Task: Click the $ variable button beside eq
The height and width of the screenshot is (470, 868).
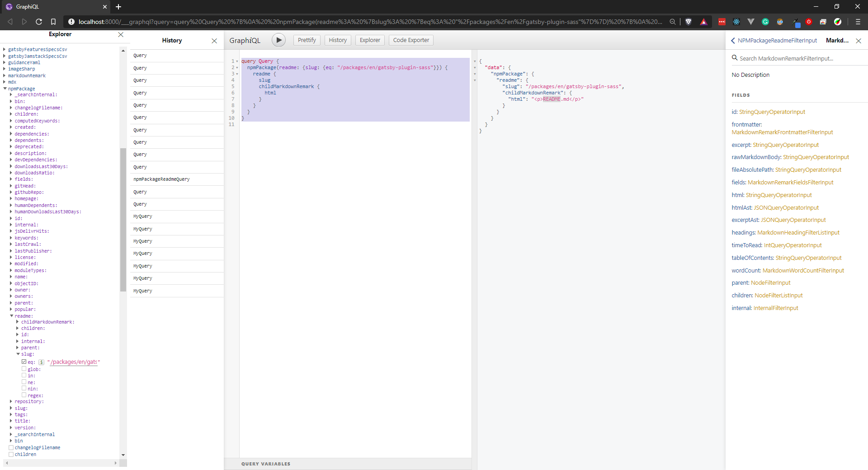Action: tap(41, 362)
